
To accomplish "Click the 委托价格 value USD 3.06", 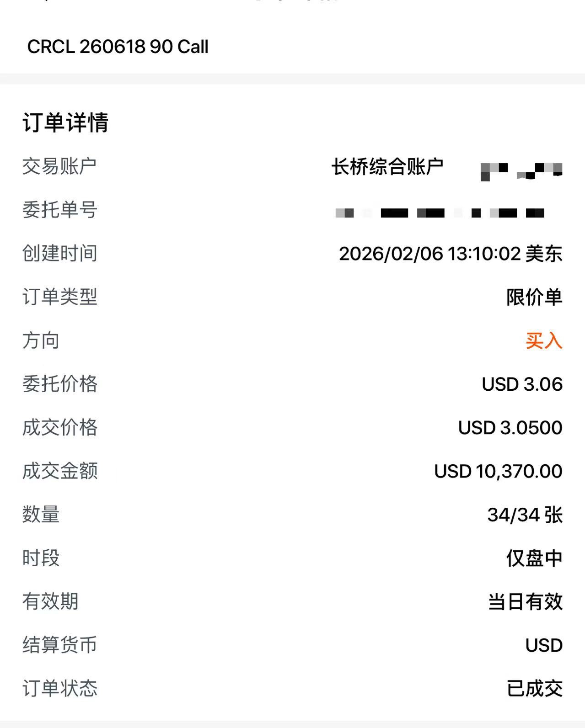I will click(521, 384).
